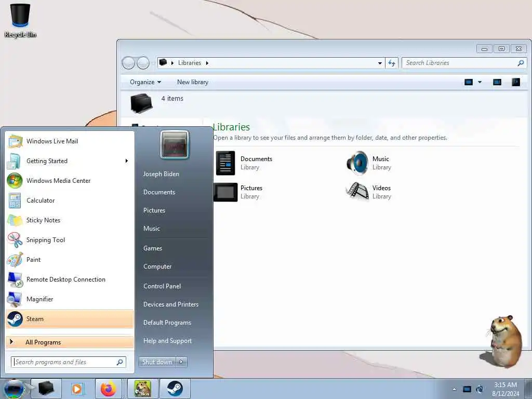Screen dimensions: 532x399
Task: Open Control Panel from Start menu
Action: [x=162, y=286]
